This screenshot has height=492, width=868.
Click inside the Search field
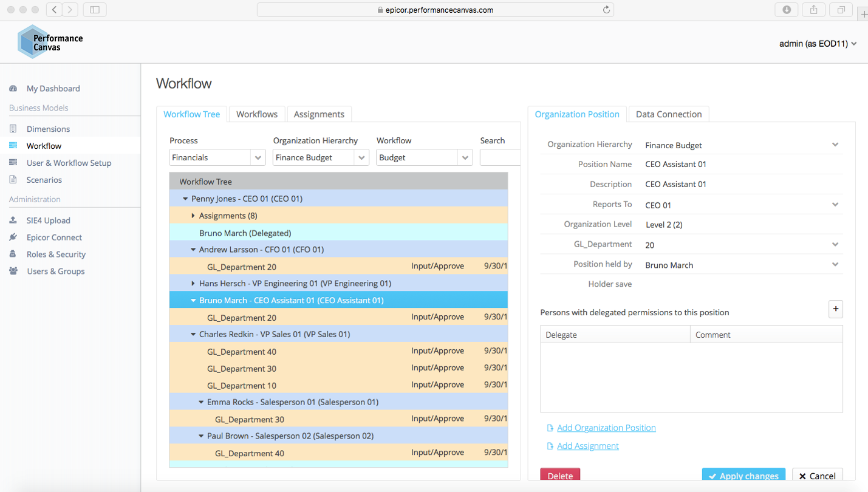pyautogui.click(x=504, y=157)
